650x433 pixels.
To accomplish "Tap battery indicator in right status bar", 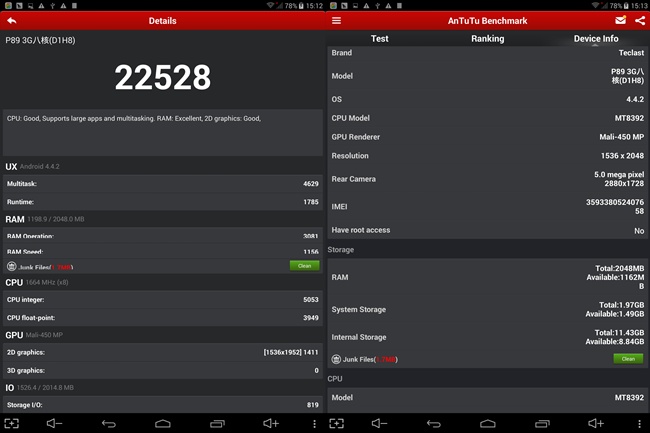I will pos(626,6).
